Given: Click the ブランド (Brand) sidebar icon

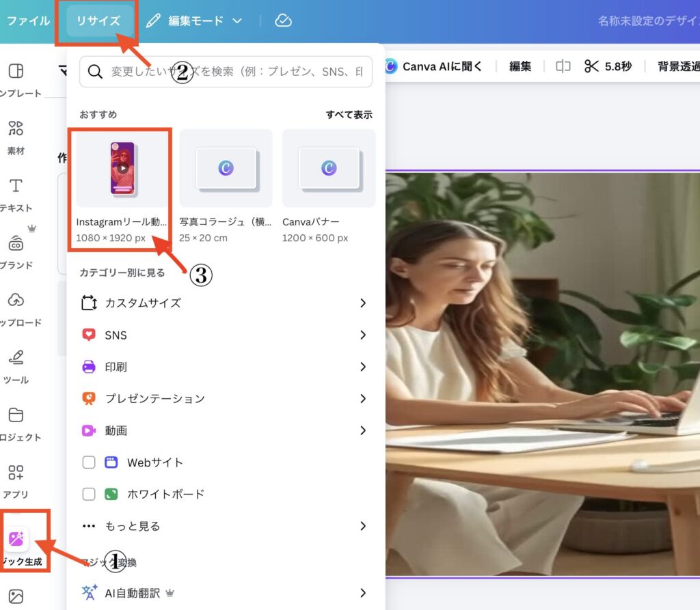Looking at the screenshot, I should tap(16, 239).
